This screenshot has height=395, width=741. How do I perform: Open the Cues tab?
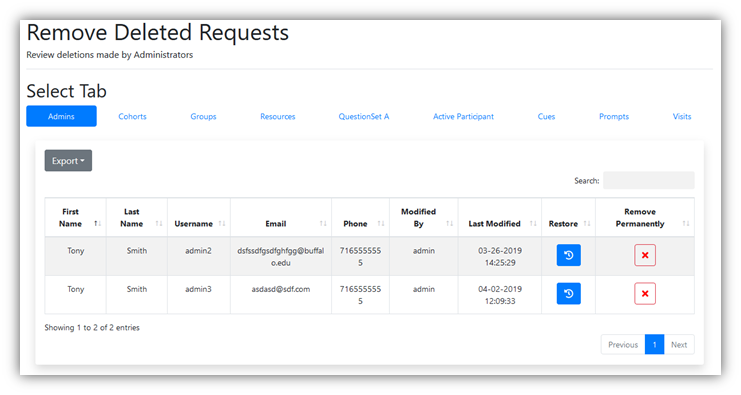pyautogui.click(x=546, y=116)
